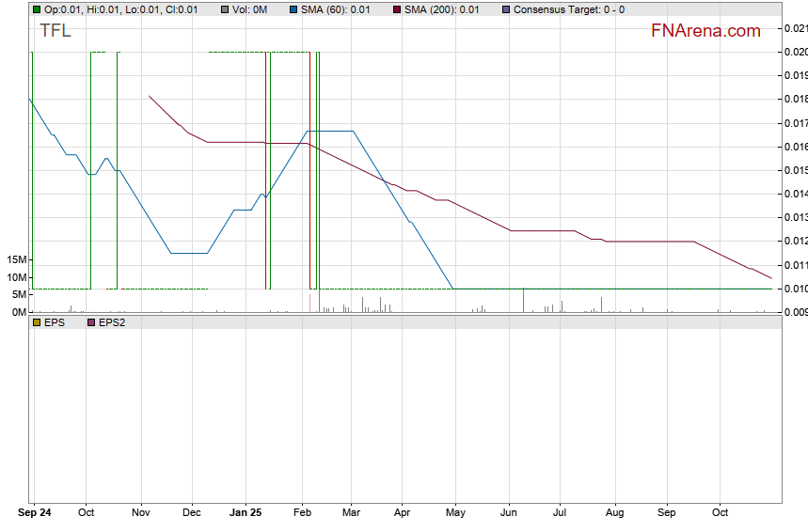
Task: Click the yellow EPS legend swatch
Action: pos(36,321)
